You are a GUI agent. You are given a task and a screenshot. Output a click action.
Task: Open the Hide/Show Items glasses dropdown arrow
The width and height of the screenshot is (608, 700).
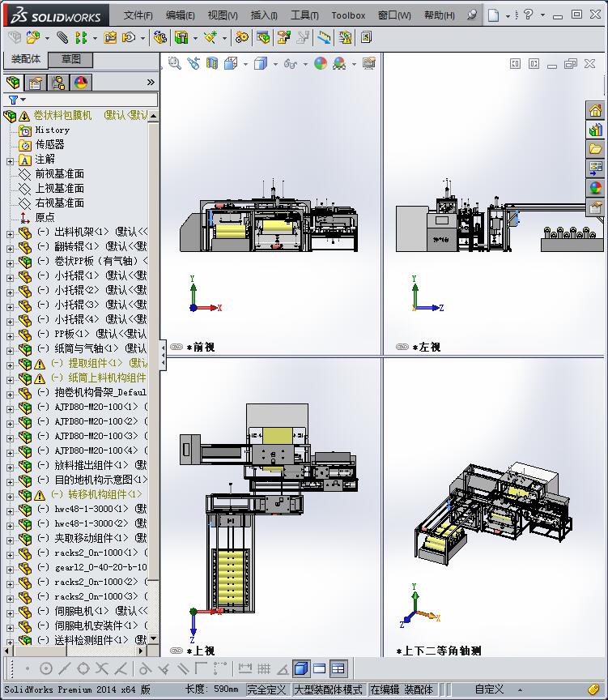pyautogui.click(x=305, y=64)
